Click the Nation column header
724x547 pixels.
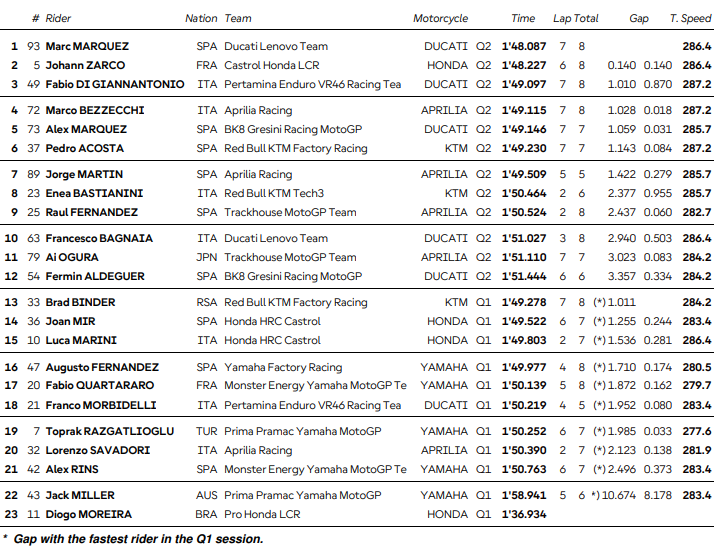(x=201, y=18)
